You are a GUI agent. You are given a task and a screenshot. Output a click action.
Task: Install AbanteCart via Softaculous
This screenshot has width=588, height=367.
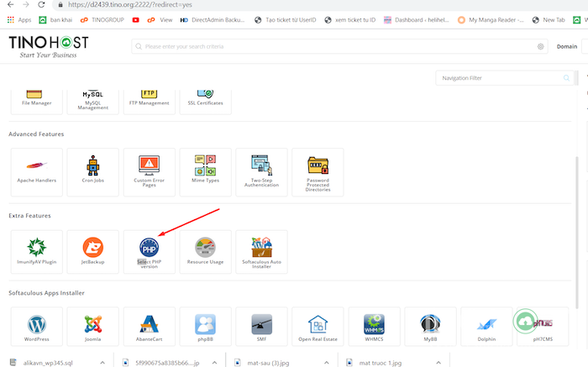click(x=150, y=327)
